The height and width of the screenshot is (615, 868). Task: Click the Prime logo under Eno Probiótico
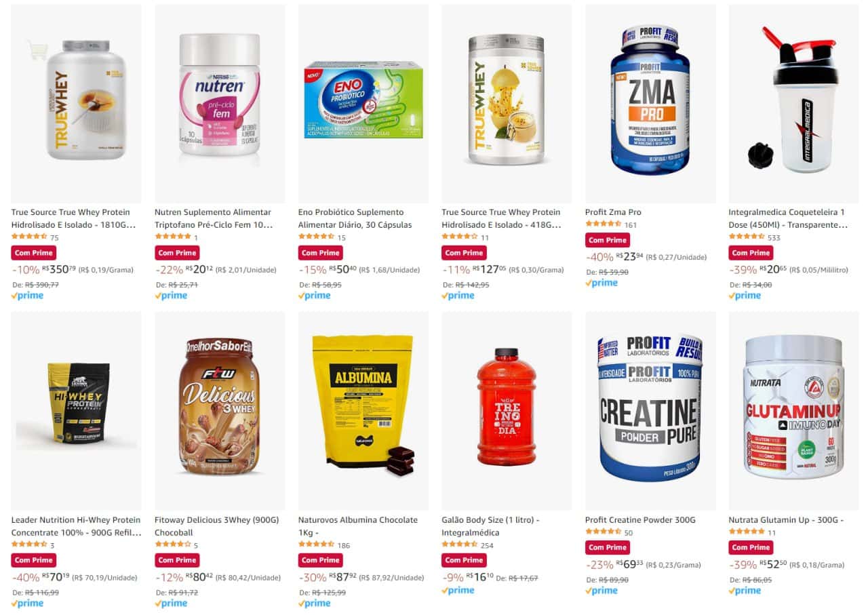click(x=314, y=296)
